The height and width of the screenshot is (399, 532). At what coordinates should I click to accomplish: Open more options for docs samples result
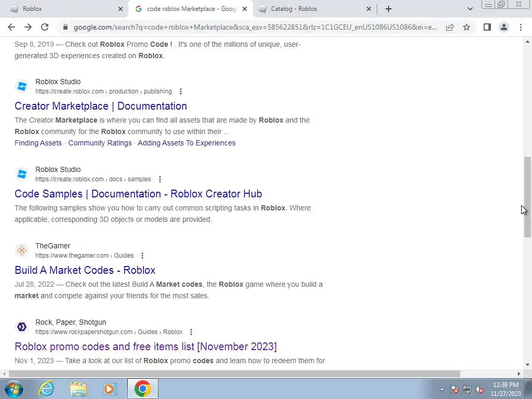pyautogui.click(x=160, y=179)
